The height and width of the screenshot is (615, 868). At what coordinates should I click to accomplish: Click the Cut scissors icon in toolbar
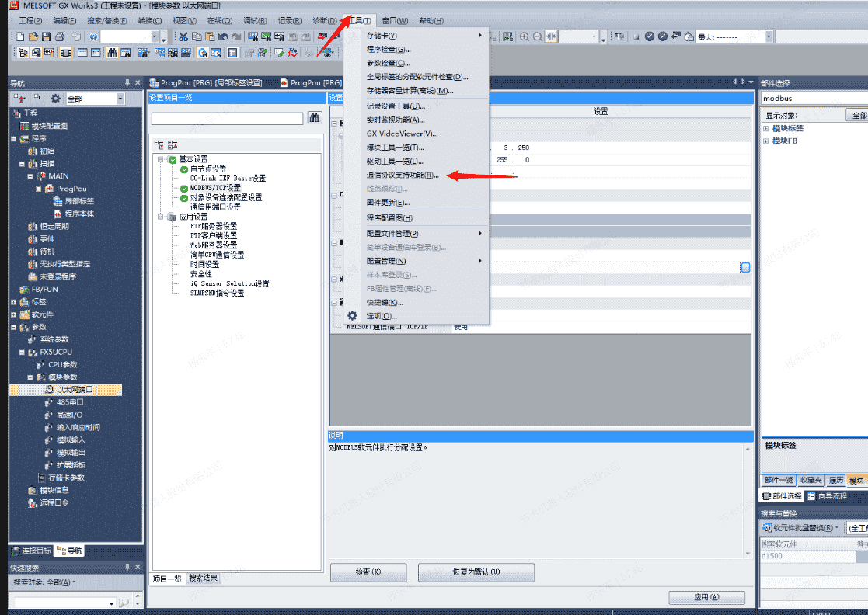pyautogui.click(x=183, y=36)
